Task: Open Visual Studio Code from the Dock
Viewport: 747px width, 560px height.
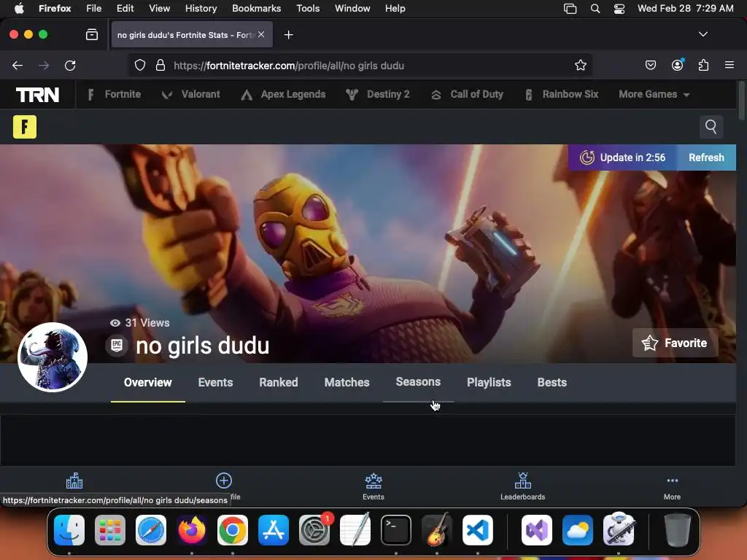Action: pyautogui.click(x=477, y=530)
